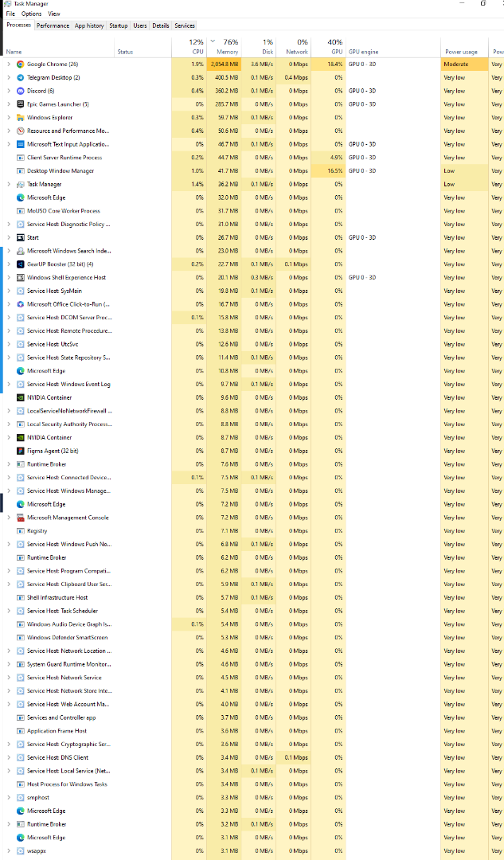Switch to the Startup tab
504x860 pixels.
point(119,25)
